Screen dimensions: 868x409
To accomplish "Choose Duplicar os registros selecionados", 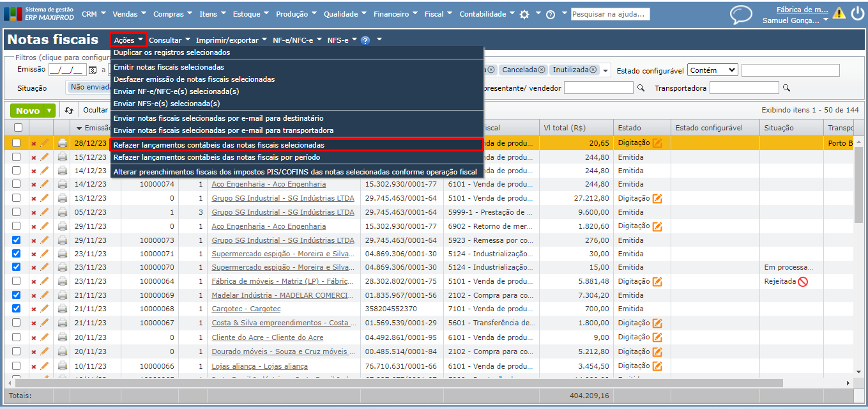I will (x=172, y=52).
